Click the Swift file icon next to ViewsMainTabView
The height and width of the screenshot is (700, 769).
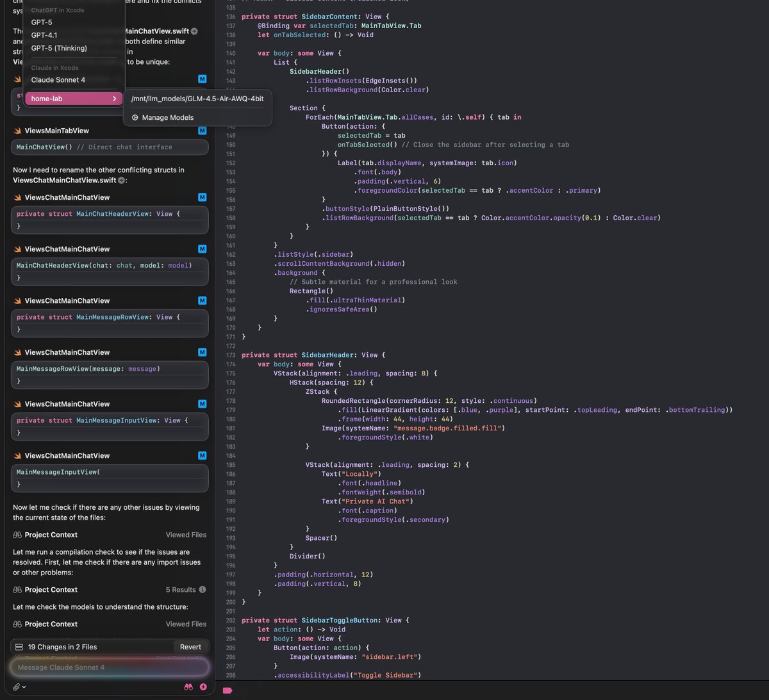[x=18, y=131]
